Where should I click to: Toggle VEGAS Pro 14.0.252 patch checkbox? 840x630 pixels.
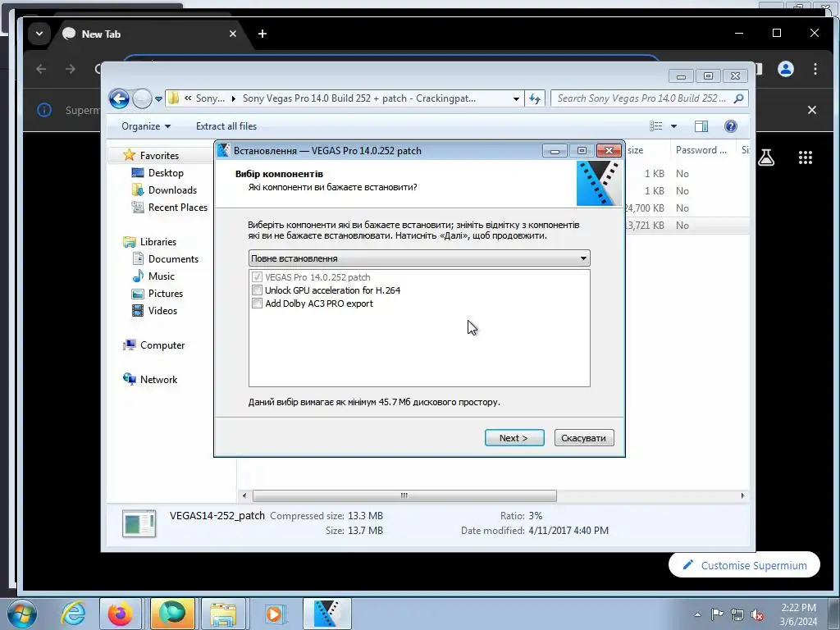[x=257, y=277]
